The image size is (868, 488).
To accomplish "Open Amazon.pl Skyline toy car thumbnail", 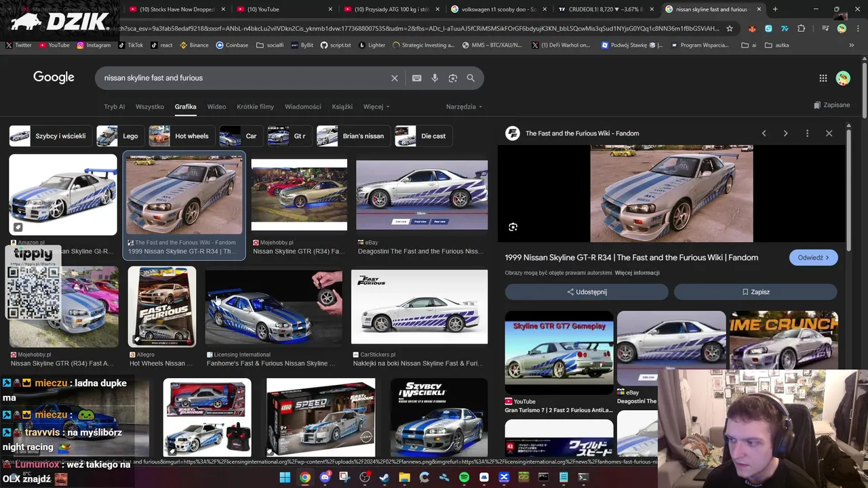I will click(63, 195).
